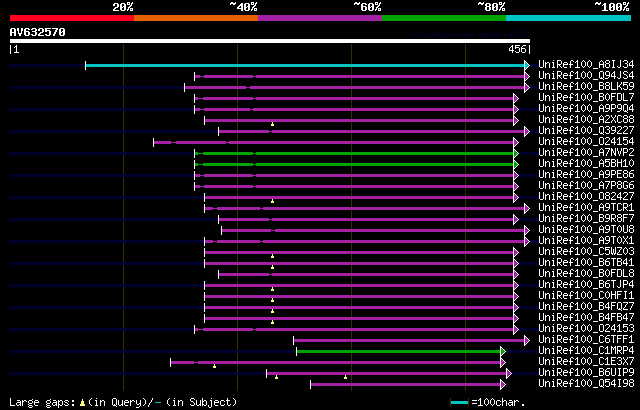Click the '=100char.' scale text
This screenshot has height=410, width=640.
[x=497, y=403]
